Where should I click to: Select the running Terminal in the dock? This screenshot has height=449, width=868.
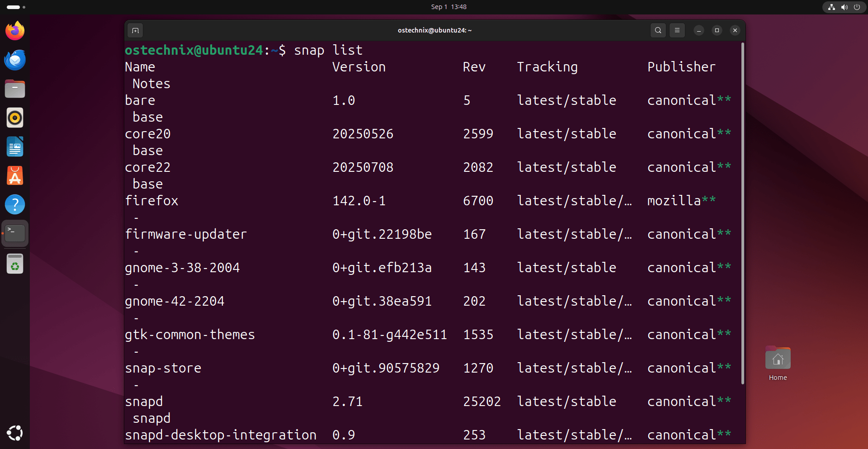(15, 233)
